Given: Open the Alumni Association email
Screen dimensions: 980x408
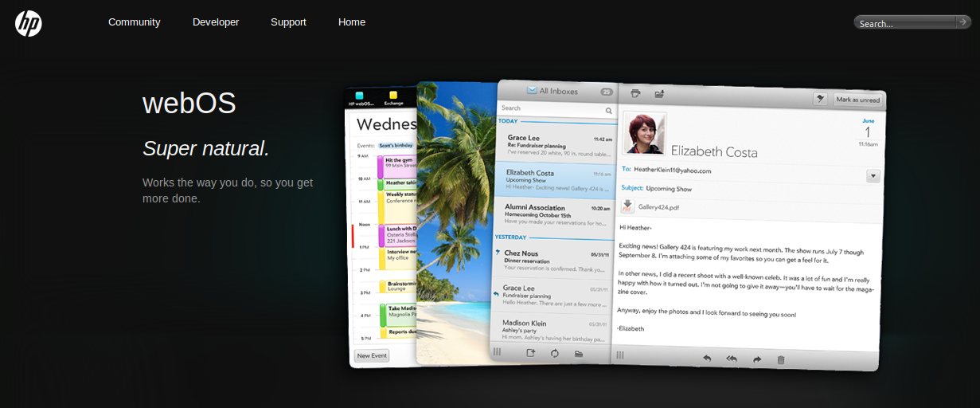Looking at the screenshot, I should pos(555,214).
